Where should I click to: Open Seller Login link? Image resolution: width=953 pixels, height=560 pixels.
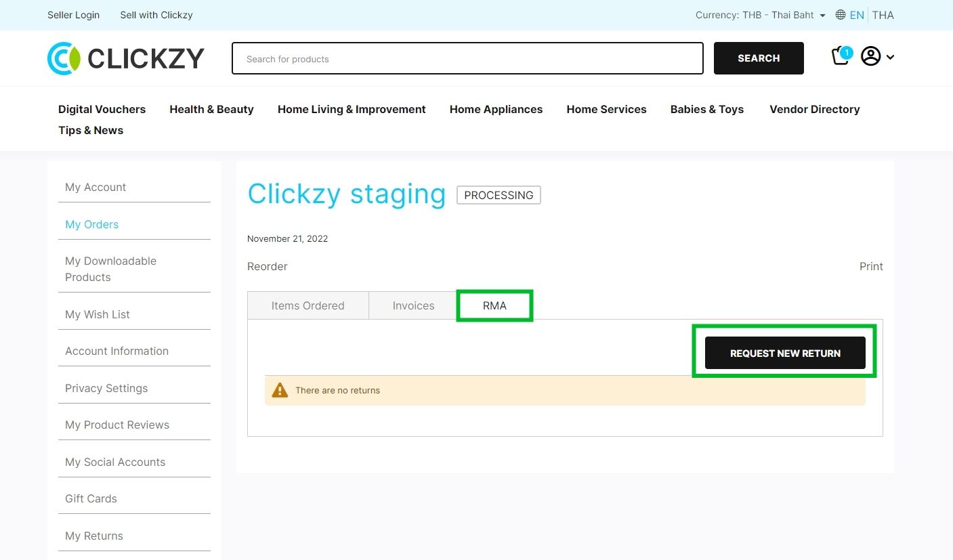click(73, 15)
